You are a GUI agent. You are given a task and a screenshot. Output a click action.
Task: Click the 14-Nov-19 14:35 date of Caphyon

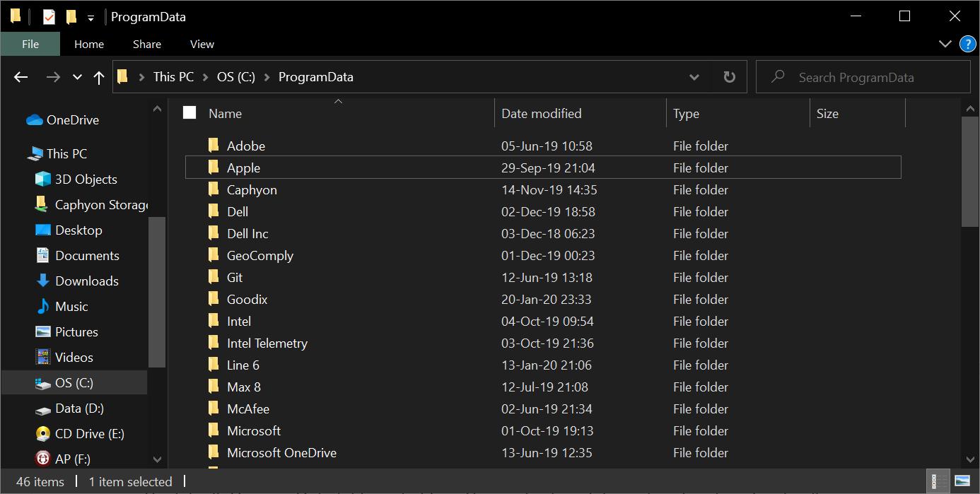click(x=549, y=190)
